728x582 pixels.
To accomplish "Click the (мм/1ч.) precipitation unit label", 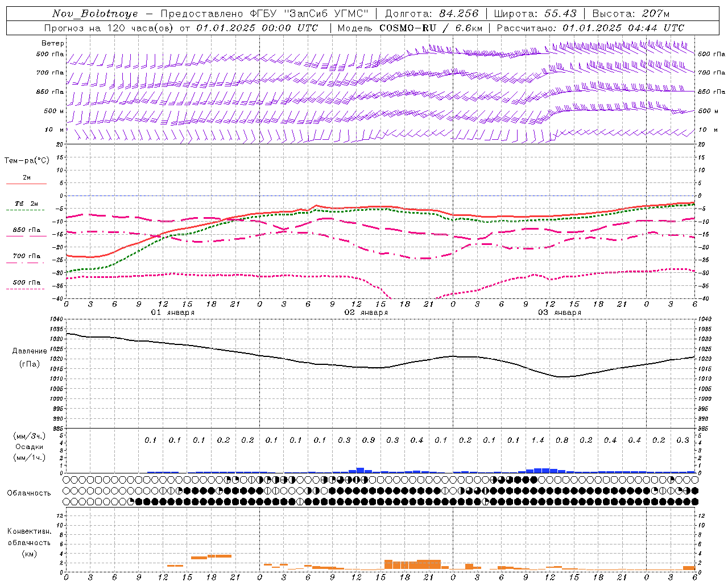I will [x=29, y=458].
